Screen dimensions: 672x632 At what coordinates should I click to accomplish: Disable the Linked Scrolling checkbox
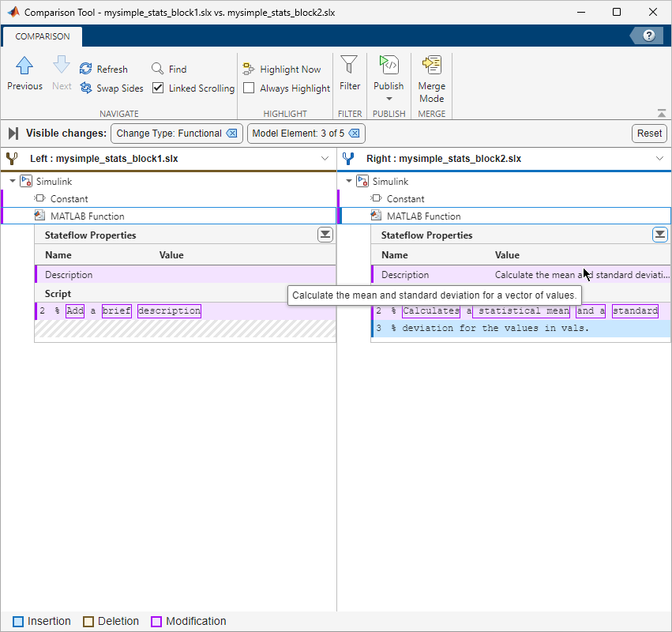159,88
